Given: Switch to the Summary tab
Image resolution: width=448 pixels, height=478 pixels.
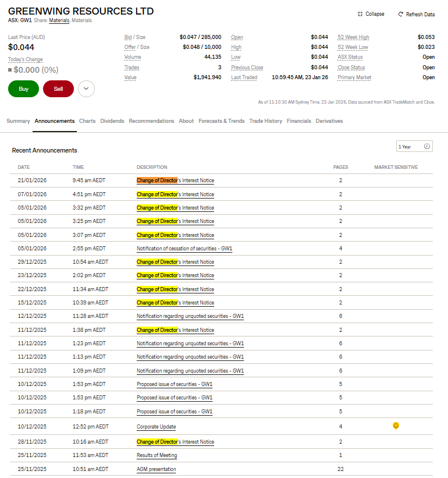Looking at the screenshot, I should tap(18, 121).
